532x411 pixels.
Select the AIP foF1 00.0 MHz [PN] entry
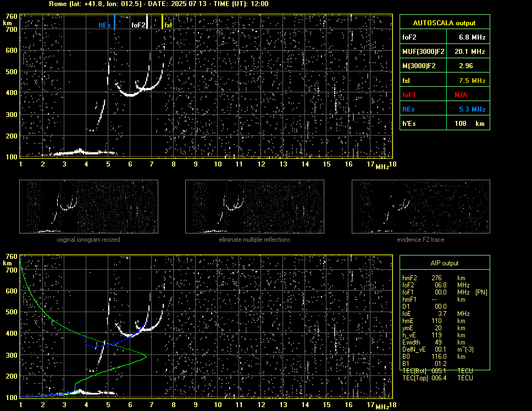[445, 292]
